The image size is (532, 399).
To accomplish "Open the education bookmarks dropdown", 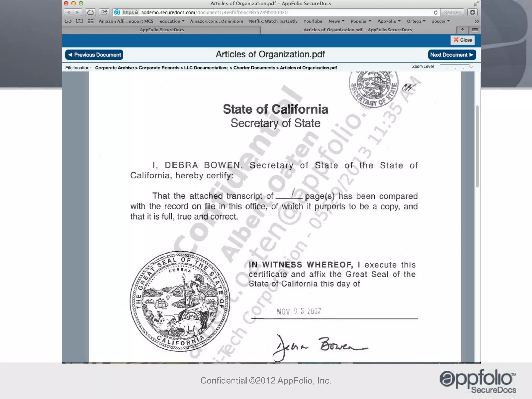I will pos(172,21).
